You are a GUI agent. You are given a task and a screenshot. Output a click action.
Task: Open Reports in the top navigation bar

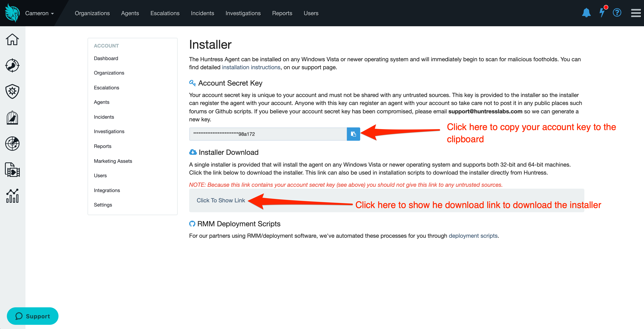click(282, 13)
